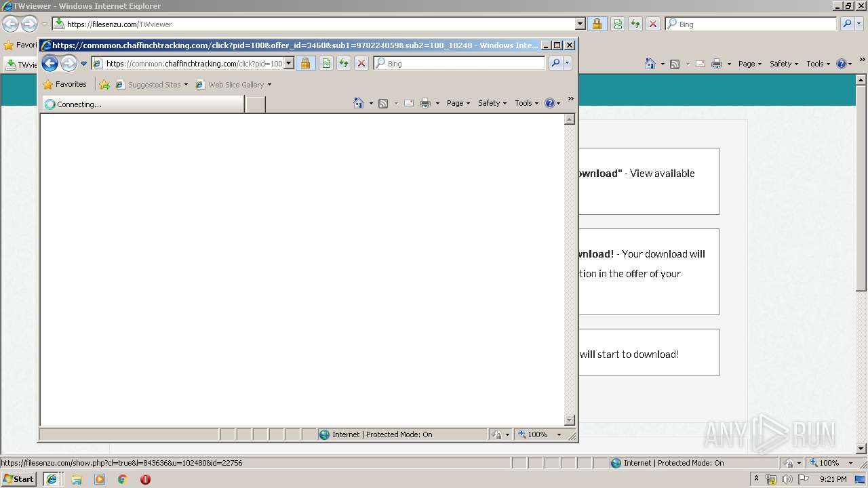Open Chrome from taskbar
This screenshot has width=868, height=488.
pos(122,479)
